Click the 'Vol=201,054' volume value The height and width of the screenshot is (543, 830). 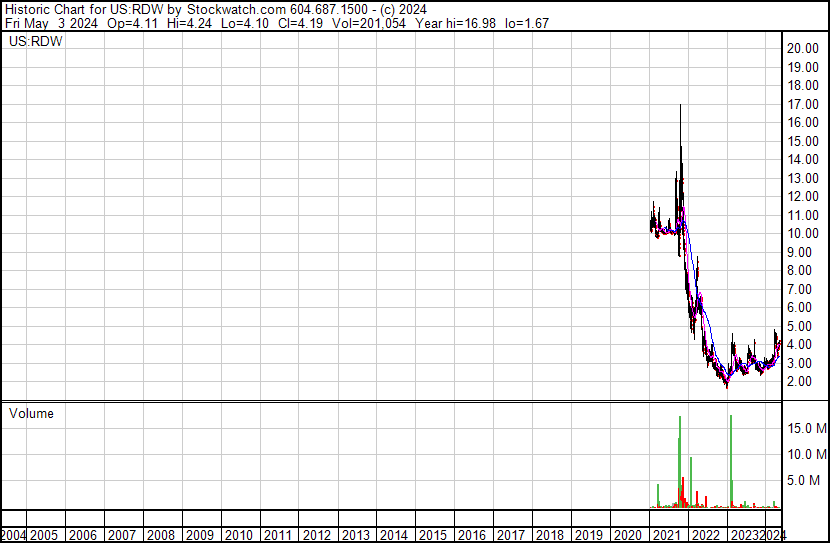click(x=369, y=23)
